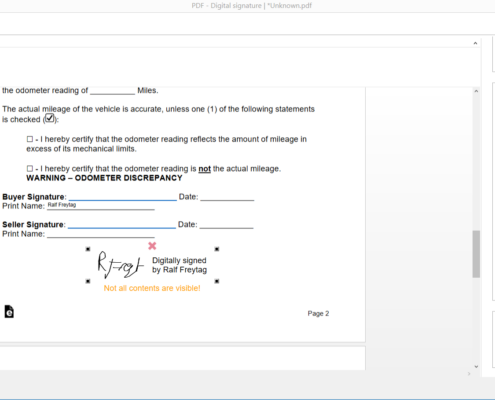The image size is (495, 400).
Task: Select the bottom-right signature resize handle
Action: pos(217,281)
